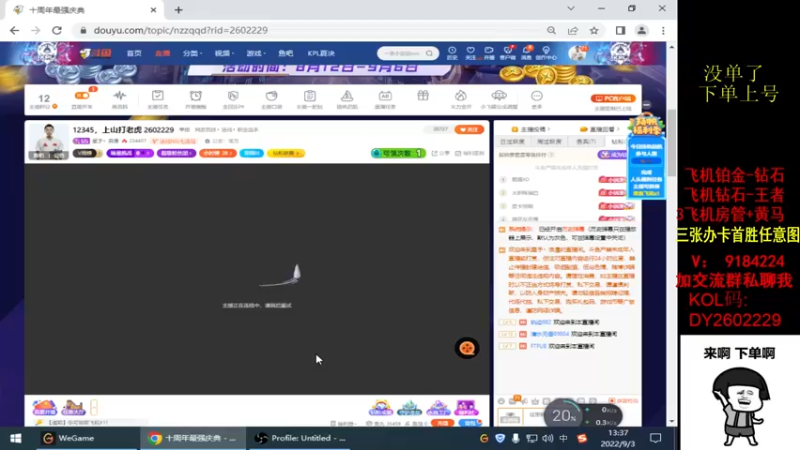Expand the tab search chevron in the title bar
Screen dimensions: 800x450
tap(570, 9)
